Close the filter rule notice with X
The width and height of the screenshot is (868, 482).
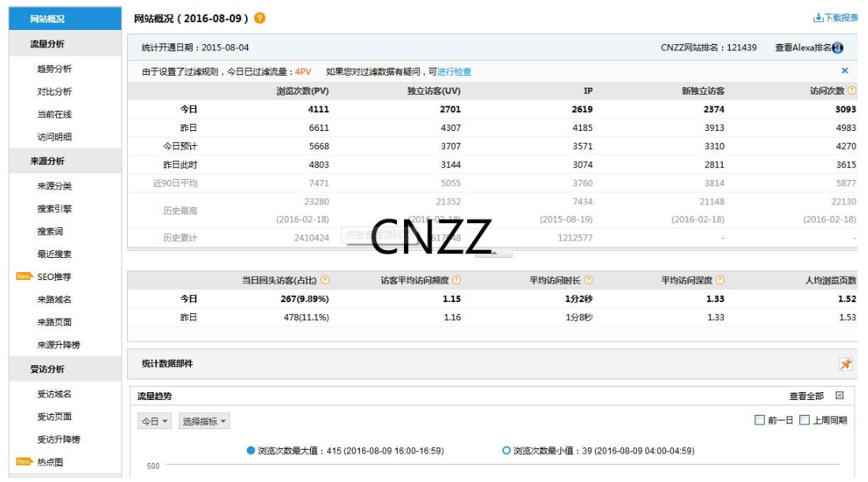pos(844,71)
